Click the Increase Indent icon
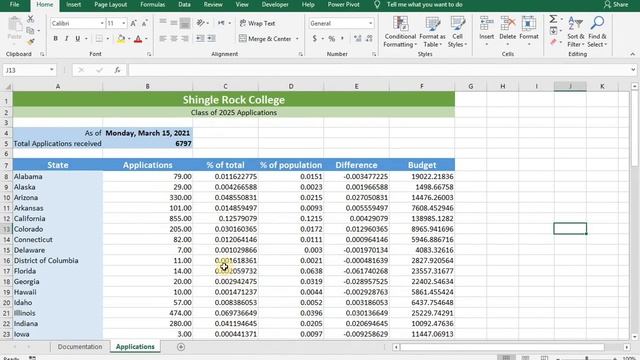 pyautogui.click(x=211, y=38)
